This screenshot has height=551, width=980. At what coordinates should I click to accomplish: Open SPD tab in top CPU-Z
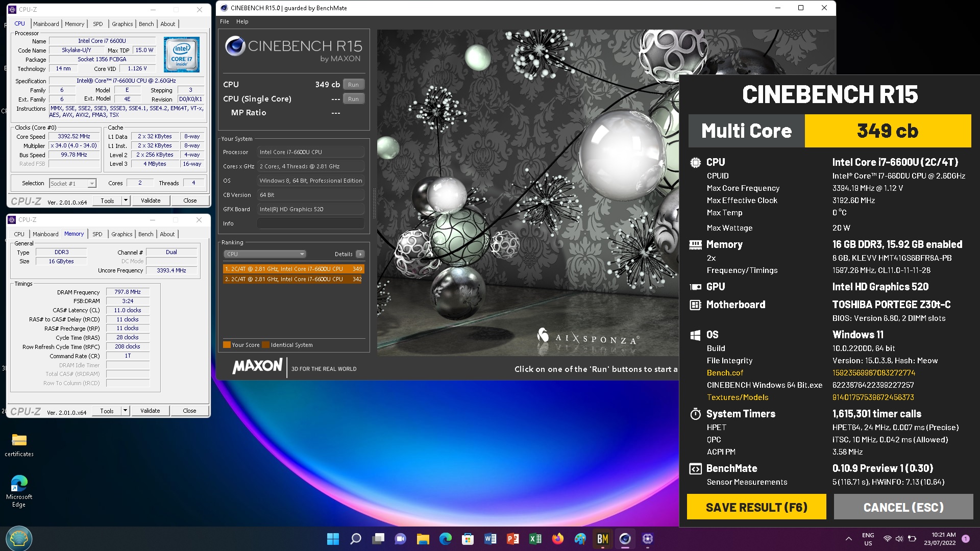click(98, 24)
